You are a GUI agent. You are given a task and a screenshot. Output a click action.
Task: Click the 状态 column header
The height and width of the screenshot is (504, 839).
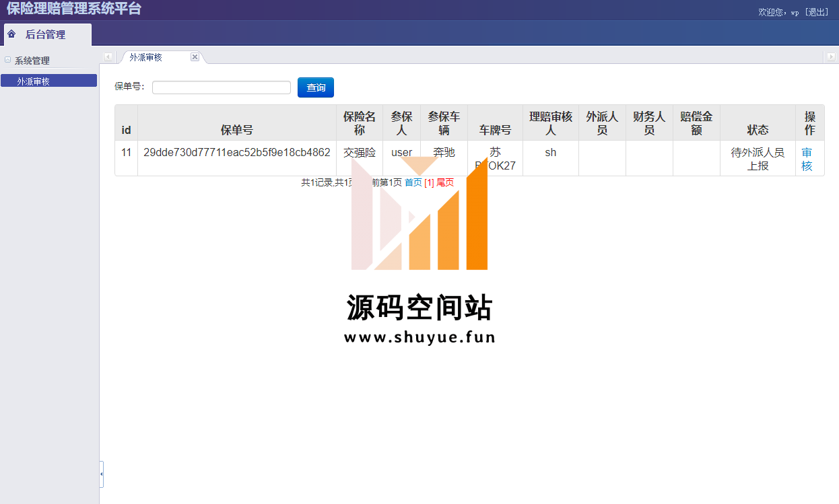coord(757,130)
